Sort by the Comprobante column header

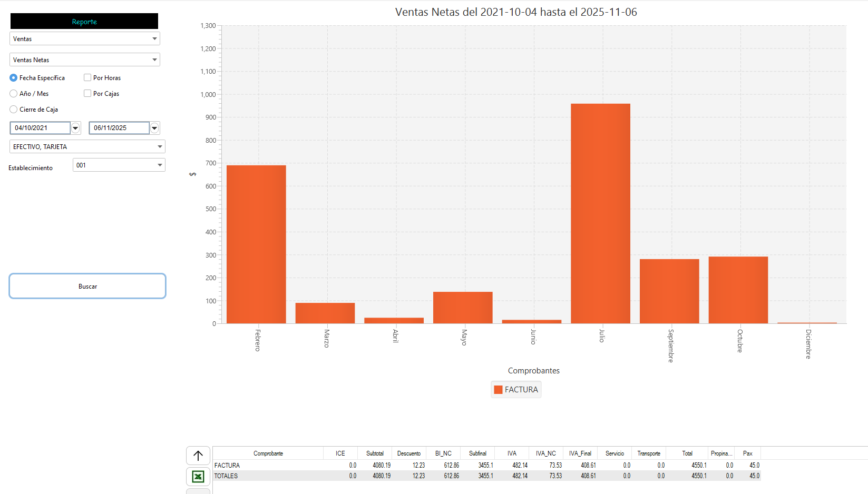coord(268,453)
